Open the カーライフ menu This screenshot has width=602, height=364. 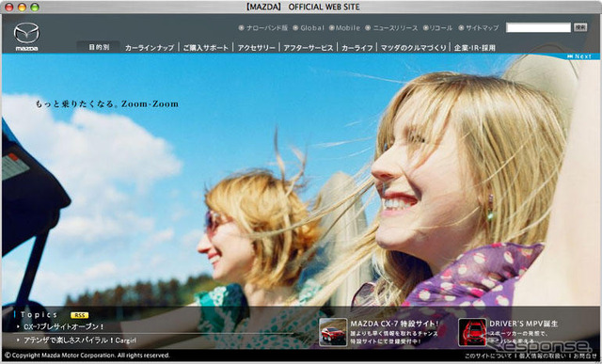coord(357,48)
